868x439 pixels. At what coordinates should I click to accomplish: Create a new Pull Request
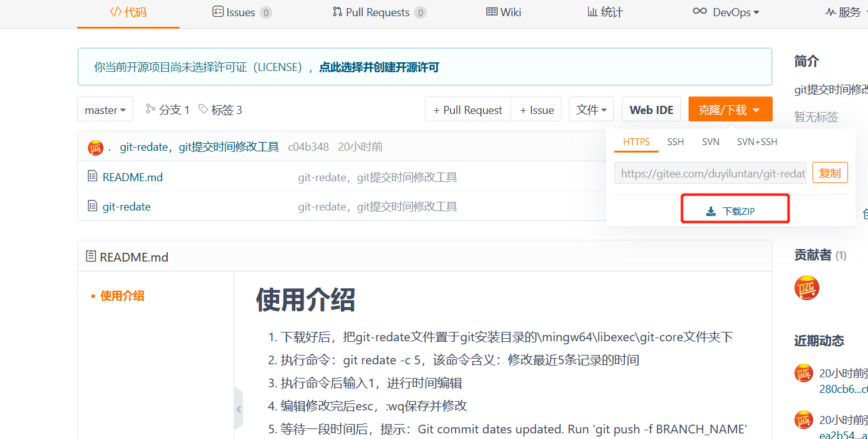click(x=468, y=110)
